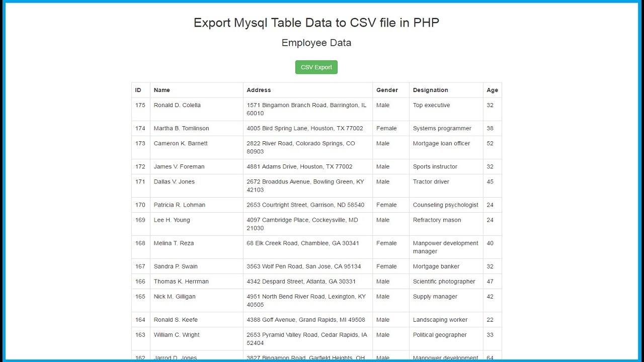Click the Tractor driver designation cell
Image resolution: width=644 pixels, height=362 pixels.
(x=431, y=182)
